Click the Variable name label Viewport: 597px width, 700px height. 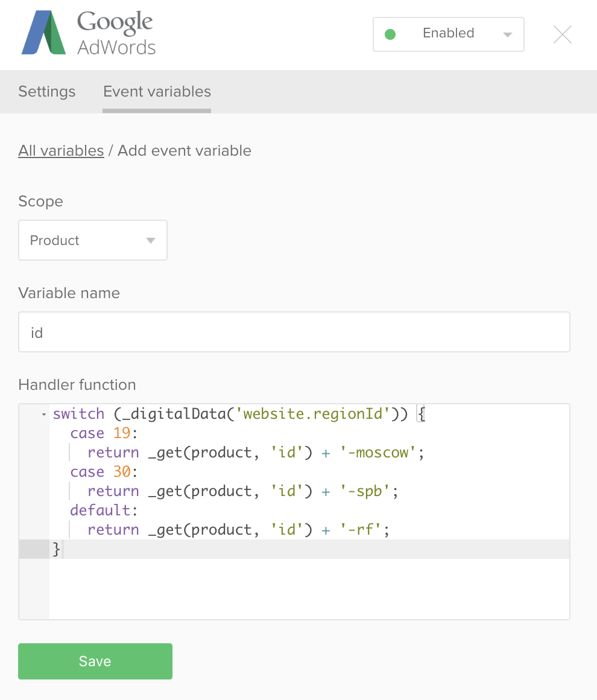[69, 293]
